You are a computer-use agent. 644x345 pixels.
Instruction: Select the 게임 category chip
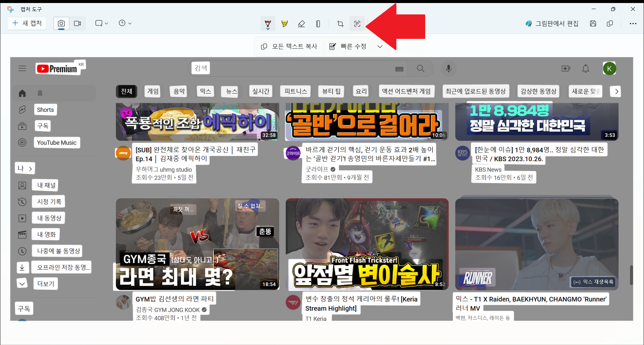click(x=153, y=91)
